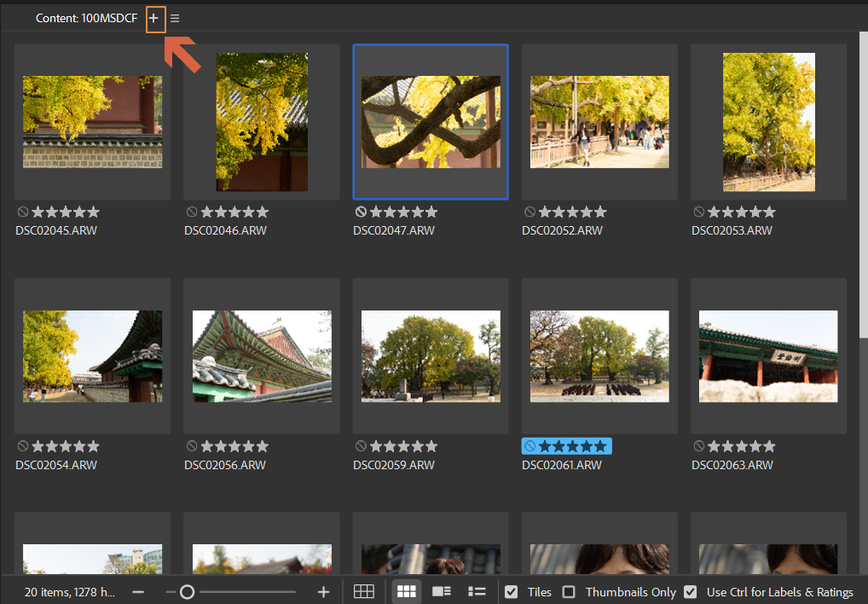Click the plus icon next to Content: 100MSDCF
The image size is (868, 604).
tap(153, 18)
